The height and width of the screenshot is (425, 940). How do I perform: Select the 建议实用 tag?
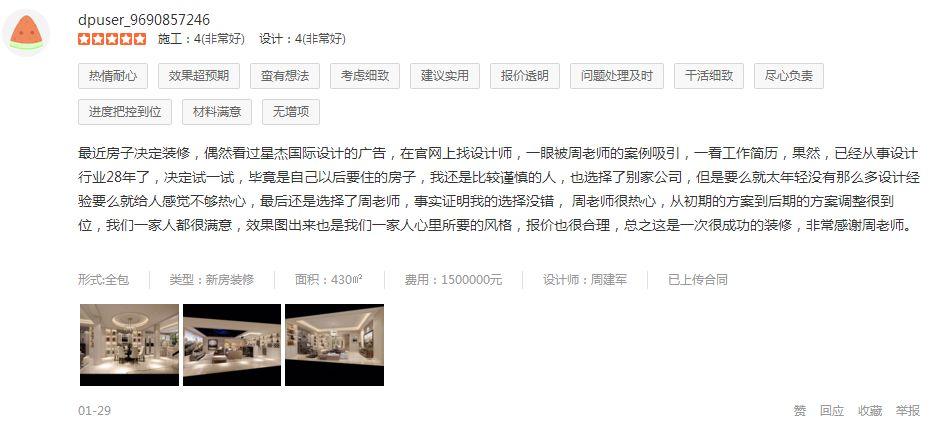click(x=445, y=76)
